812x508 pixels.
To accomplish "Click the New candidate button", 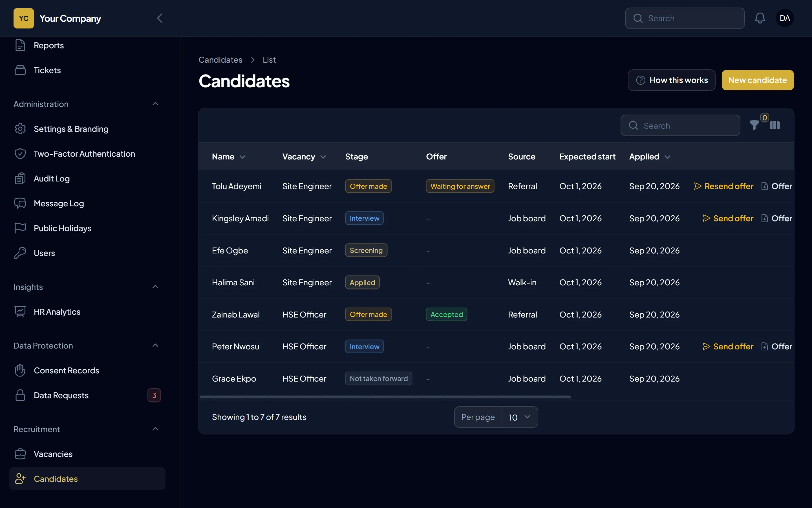I will (x=758, y=80).
